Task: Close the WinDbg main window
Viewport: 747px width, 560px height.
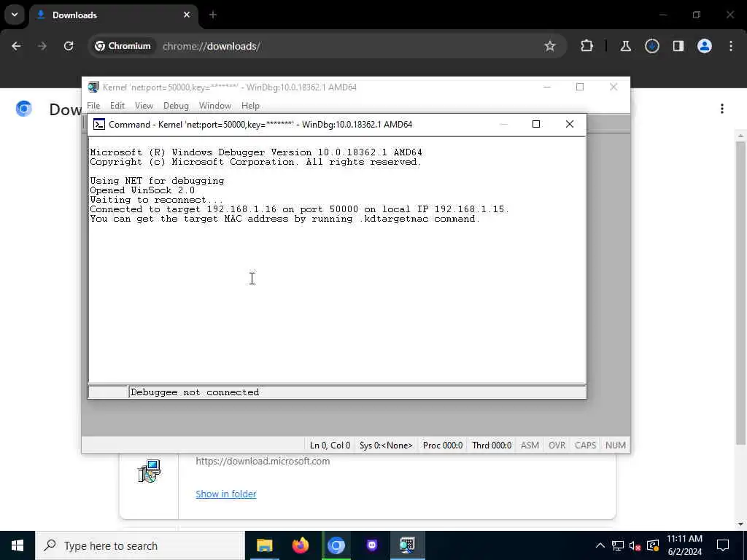Action: (614, 87)
